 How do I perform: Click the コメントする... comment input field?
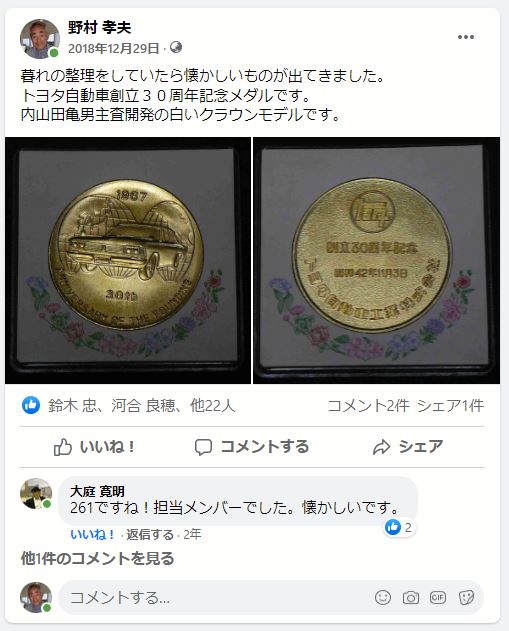(271, 598)
